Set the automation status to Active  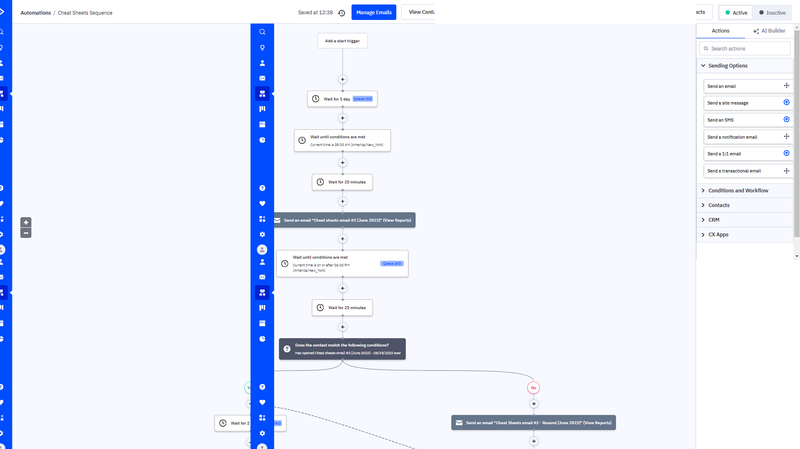(x=736, y=13)
